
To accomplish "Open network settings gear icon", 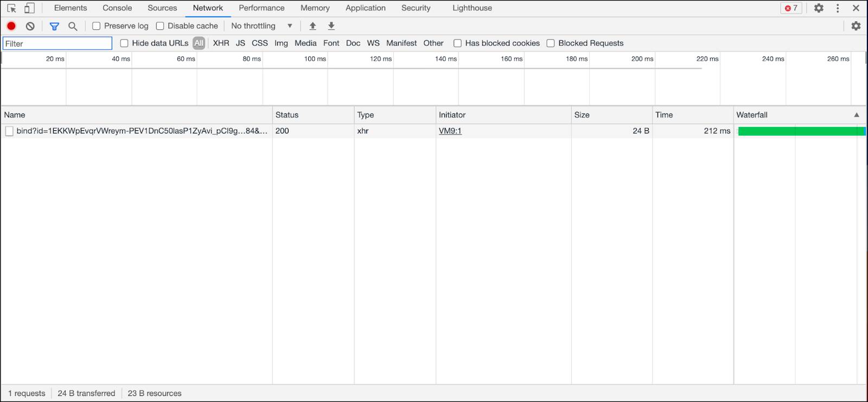I will point(856,26).
